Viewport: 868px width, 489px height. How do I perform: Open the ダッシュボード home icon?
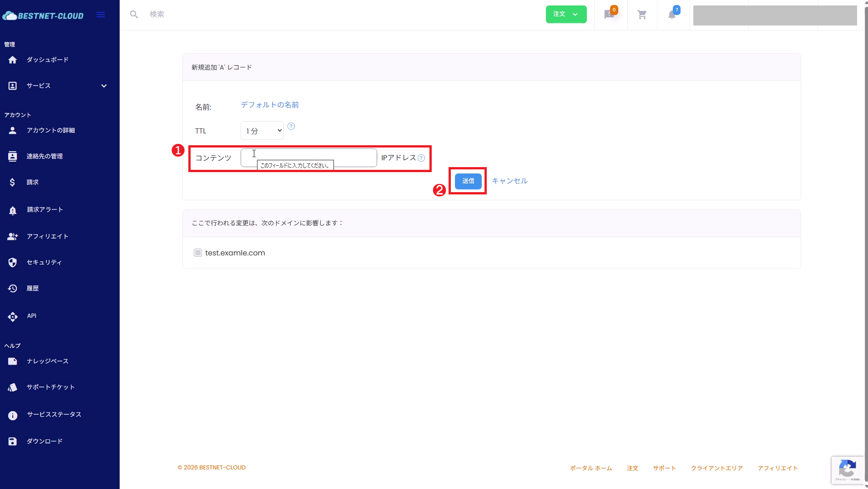click(x=13, y=60)
